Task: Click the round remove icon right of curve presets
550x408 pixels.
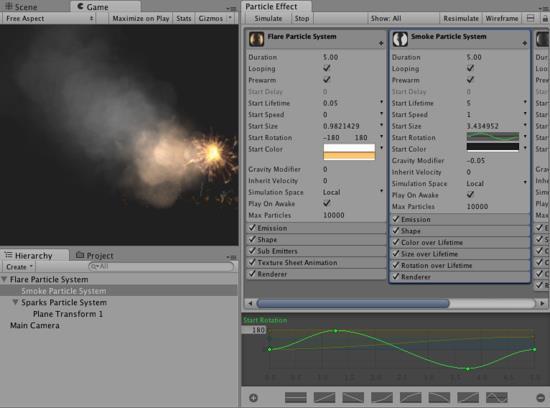Action: 541,397
